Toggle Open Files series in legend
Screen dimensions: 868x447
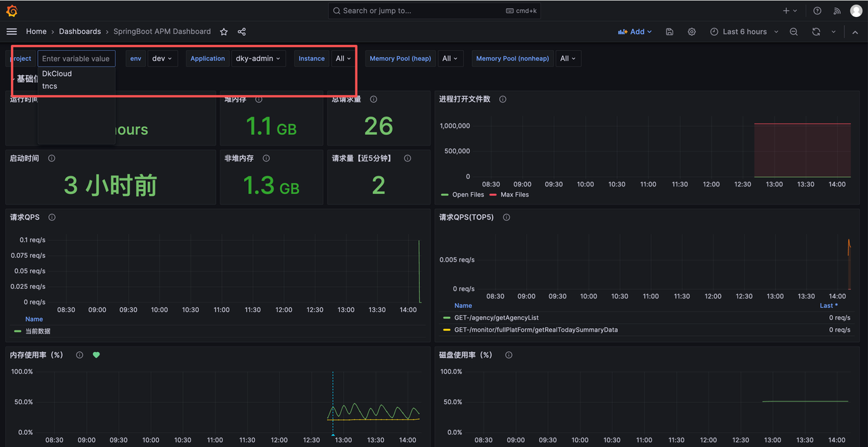pos(468,195)
